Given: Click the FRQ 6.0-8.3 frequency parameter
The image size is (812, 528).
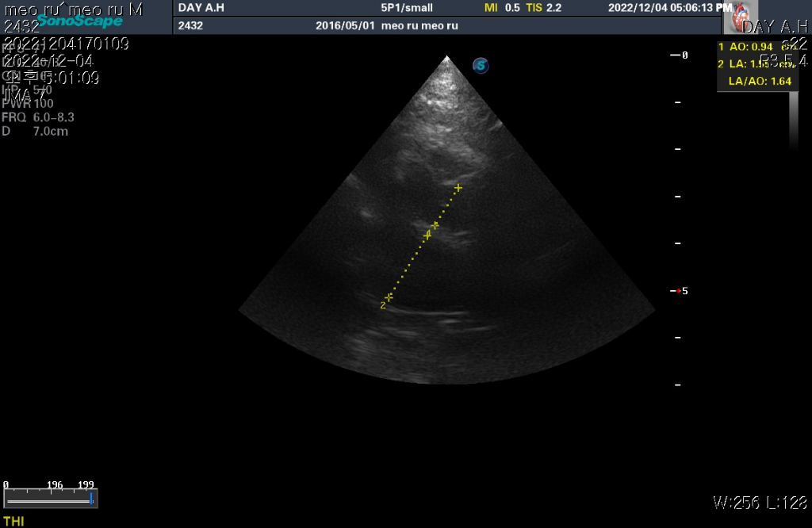Looking at the screenshot, I should click(38, 117).
